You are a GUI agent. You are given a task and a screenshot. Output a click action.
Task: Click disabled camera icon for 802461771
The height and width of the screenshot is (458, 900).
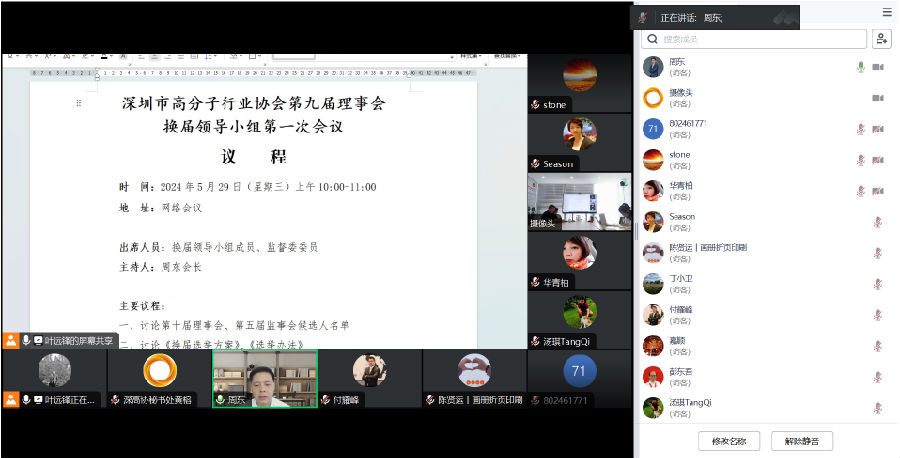pos(878,129)
